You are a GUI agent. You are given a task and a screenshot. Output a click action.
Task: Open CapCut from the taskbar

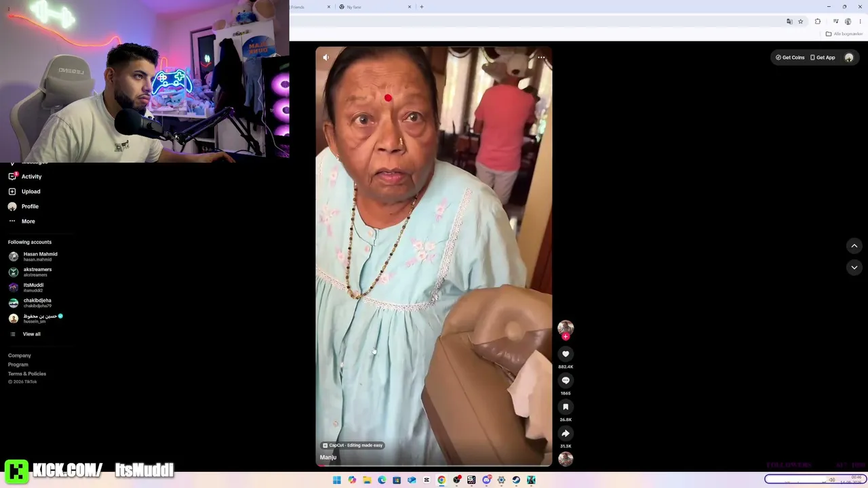click(x=427, y=480)
